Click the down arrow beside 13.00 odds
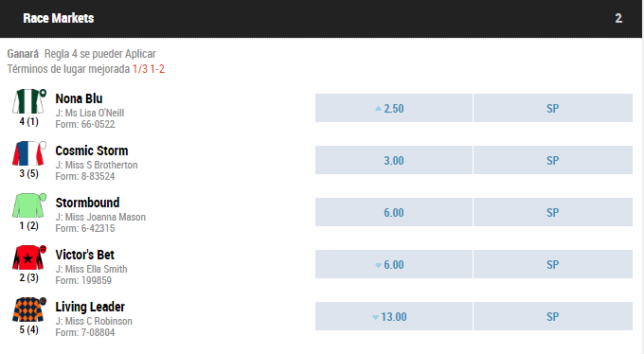The width and height of the screenshot is (644, 354). (x=375, y=317)
